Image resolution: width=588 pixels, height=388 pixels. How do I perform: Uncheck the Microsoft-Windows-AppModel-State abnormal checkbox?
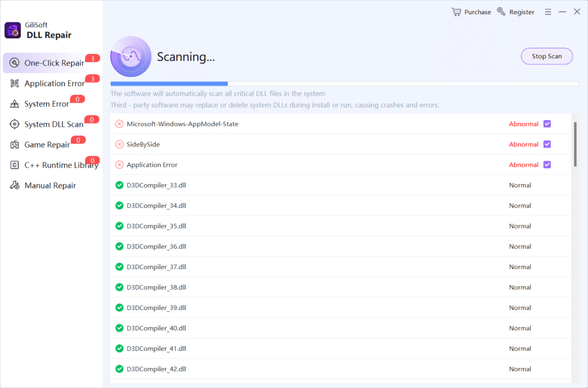click(x=547, y=123)
